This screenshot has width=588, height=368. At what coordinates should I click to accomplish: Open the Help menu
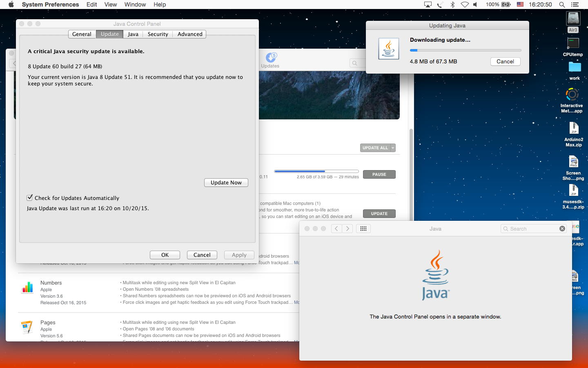(x=160, y=4)
